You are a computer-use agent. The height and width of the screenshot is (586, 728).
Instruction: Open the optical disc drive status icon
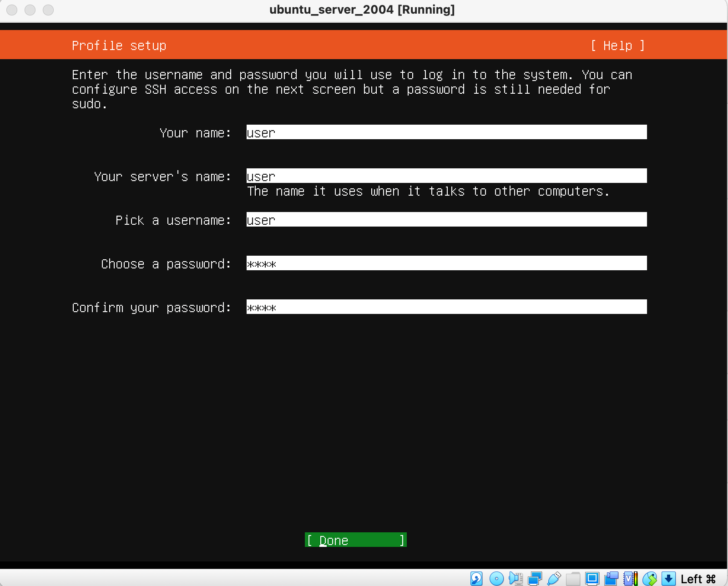point(496,579)
